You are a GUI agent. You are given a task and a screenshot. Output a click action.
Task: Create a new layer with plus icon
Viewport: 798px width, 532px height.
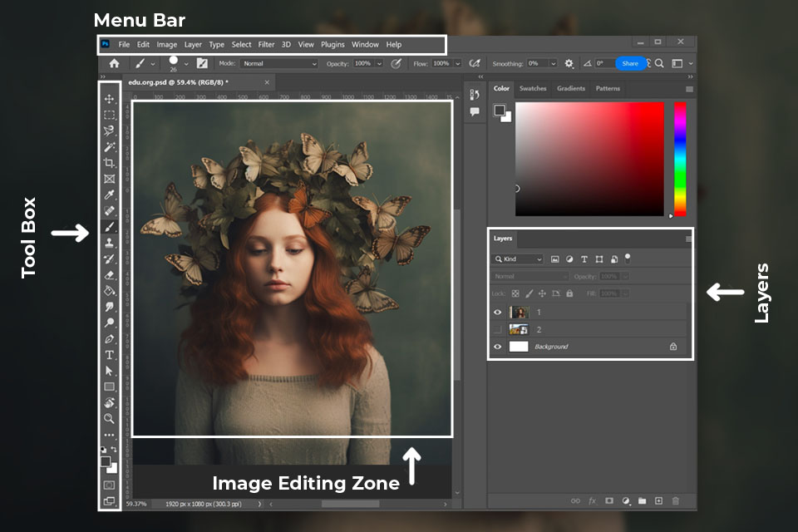[658, 501]
